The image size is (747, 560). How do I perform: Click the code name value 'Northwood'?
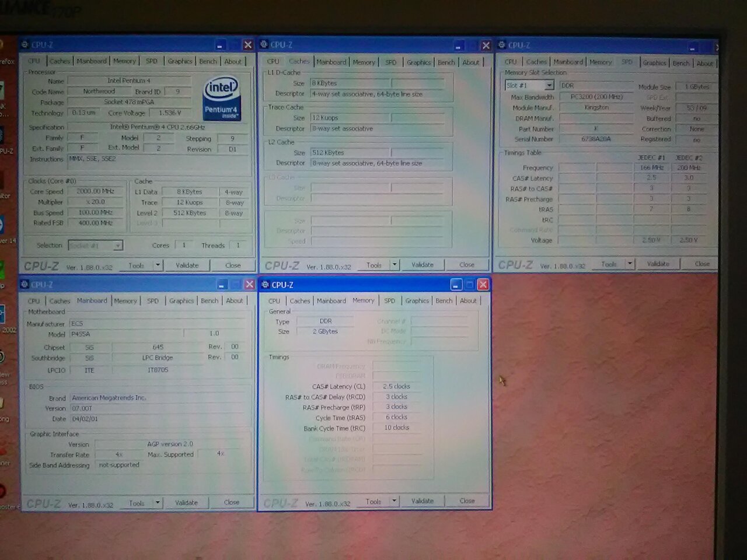click(x=99, y=92)
